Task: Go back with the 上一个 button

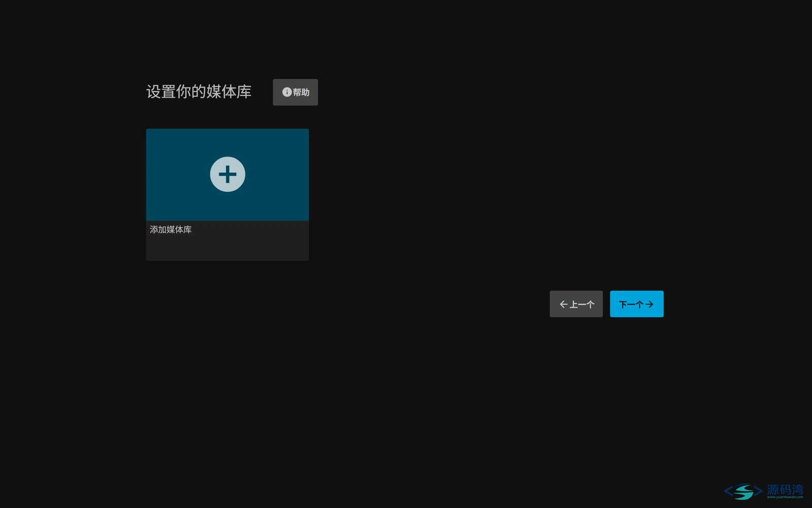Action: tap(576, 304)
